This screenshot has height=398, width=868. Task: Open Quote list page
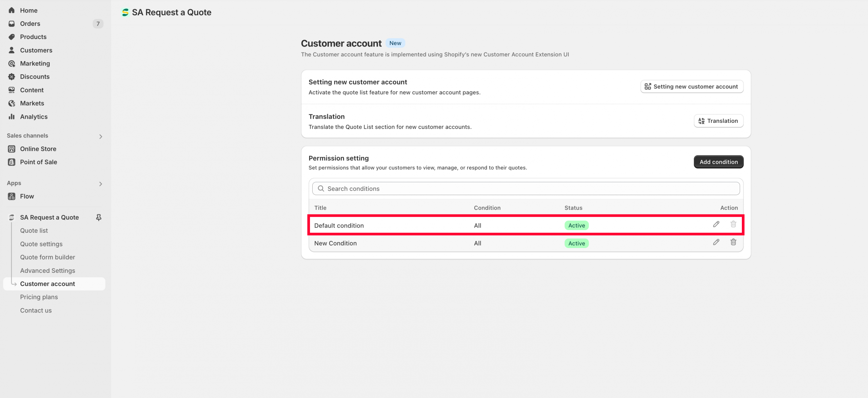click(34, 230)
